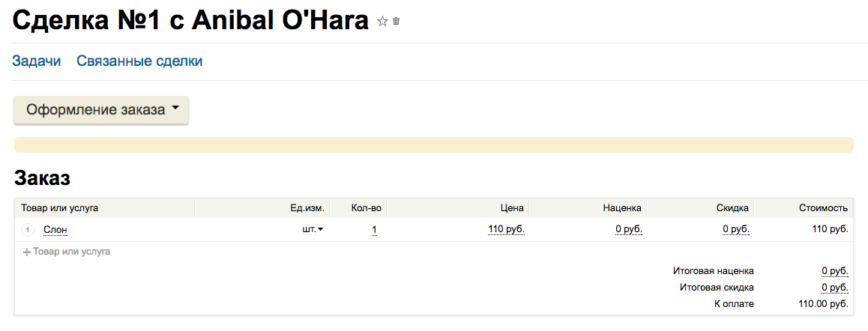Edit the row discount 0 руб.
This screenshot has height=331, width=868.
[736, 230]
